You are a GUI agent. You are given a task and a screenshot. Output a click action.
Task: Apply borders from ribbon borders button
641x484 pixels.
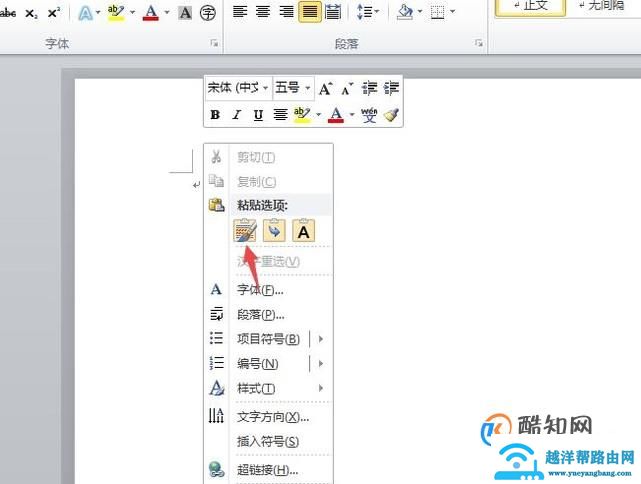(x=437, y=13)
